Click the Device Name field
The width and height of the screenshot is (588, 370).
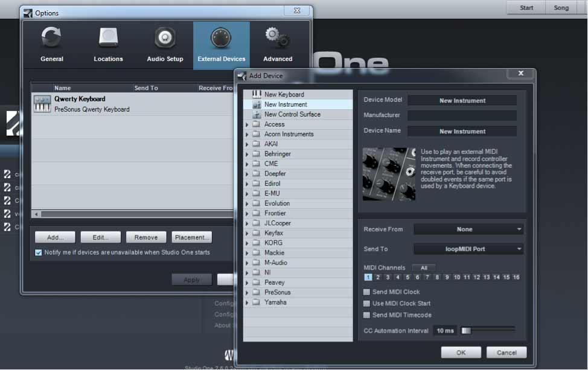[x=462, y=131]
